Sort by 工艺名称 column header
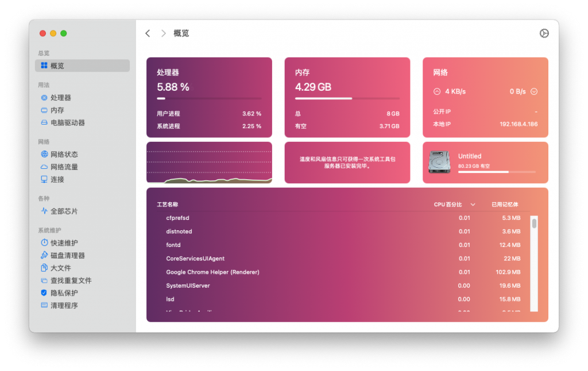This screenshot has width=588, height=371. [167, 204]
